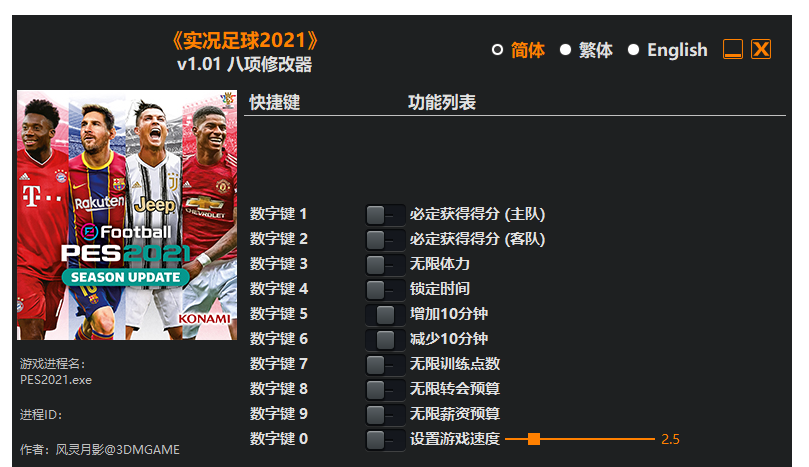Image resolution: width=809 pixels, height=467 pixels.
Task: Click the 数字键 3 hotkey label
Action: [x=279, y=264]
